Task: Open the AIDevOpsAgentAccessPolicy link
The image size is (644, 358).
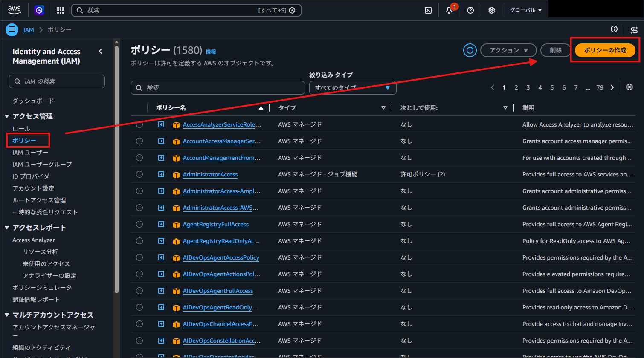Action: [221, 257]
